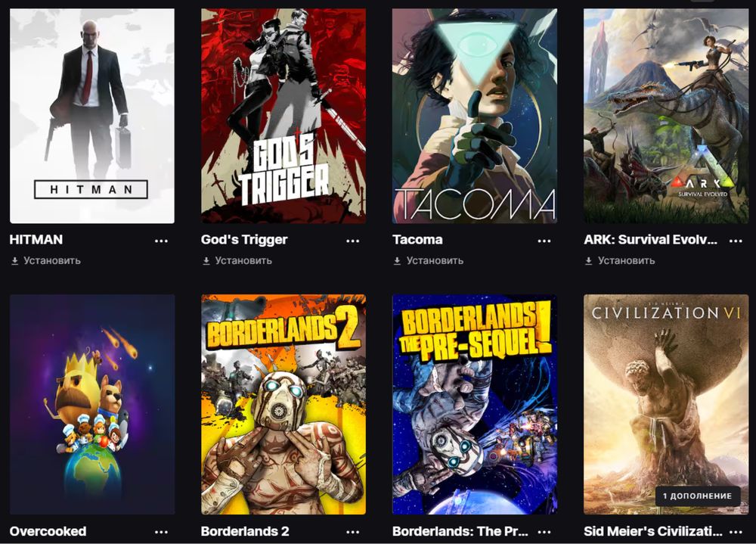Open the three-dot menu for Borderlands 2
This screenshot has width=756, height=544.
click(352, 532)
